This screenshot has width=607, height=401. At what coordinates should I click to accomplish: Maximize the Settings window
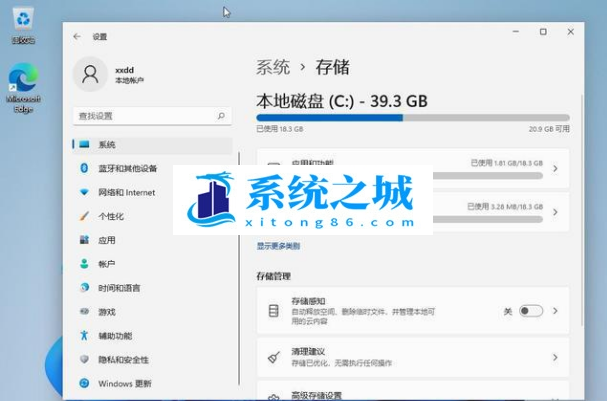tap(543, 32)
